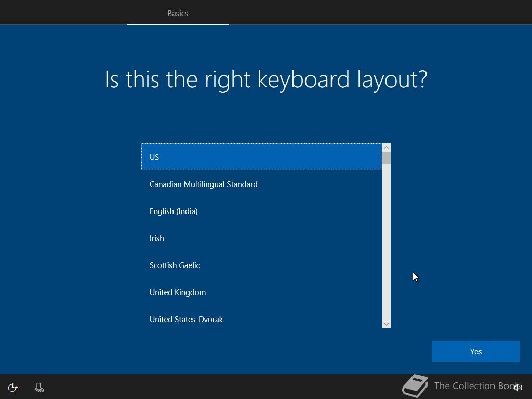The image size is (532, 399).
Task: Select the United Kingdom layout
Action: pyautogui.click(x=262, y=292)
